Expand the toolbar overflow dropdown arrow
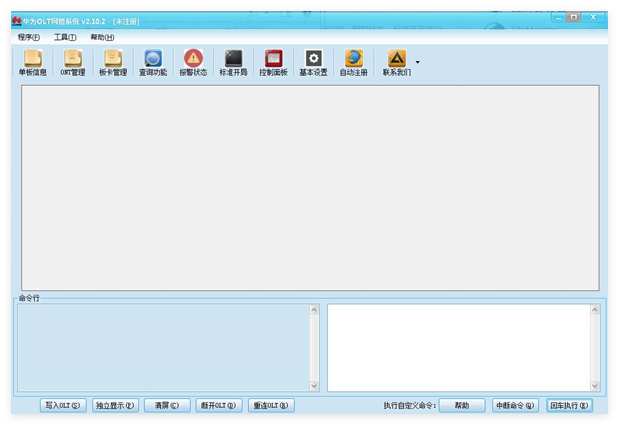619x425 pixels. pos(417,62)
